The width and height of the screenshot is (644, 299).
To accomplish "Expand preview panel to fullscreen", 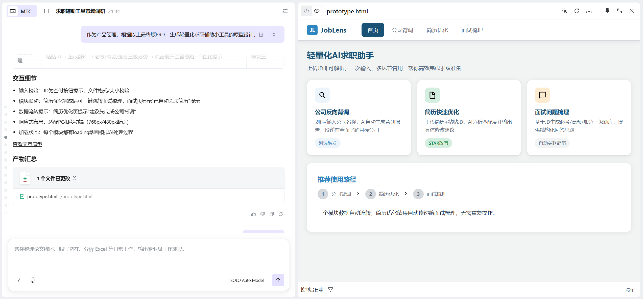I will point(619,11).
